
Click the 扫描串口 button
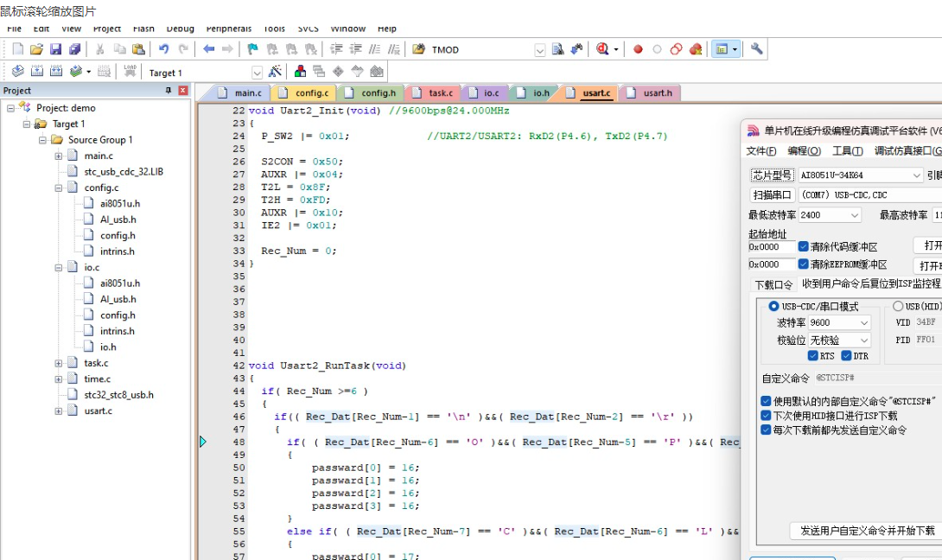(772, 194)
